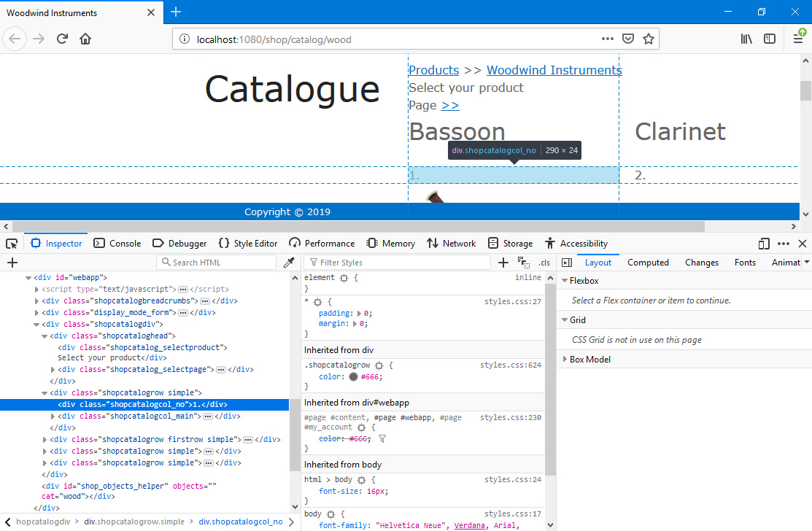Pick a color with the eyedropper
This screenshot has width=812, height=531.
click(x=289, y=263)
